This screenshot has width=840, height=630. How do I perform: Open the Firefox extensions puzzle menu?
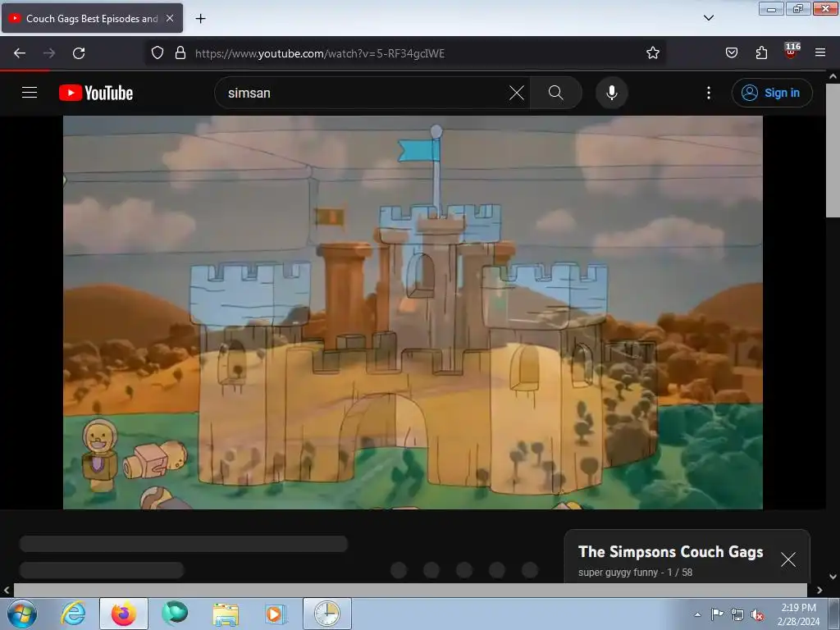point(761,53)
